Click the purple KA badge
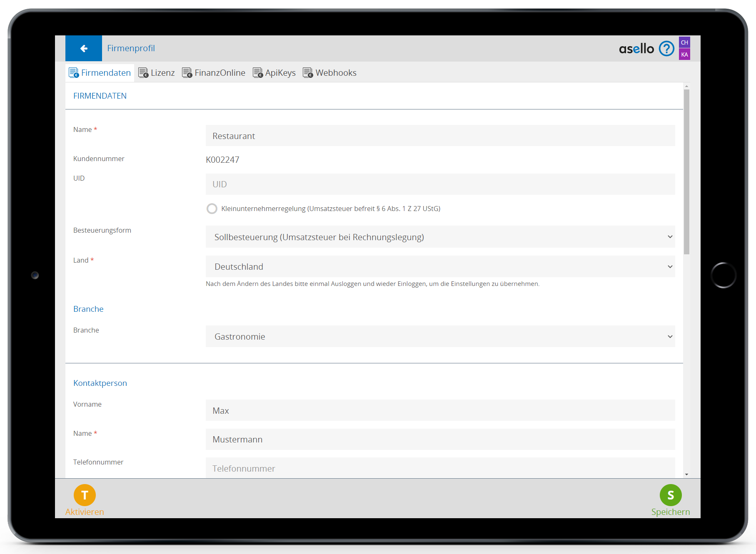 pyautogui.click(x=684, y=55)
